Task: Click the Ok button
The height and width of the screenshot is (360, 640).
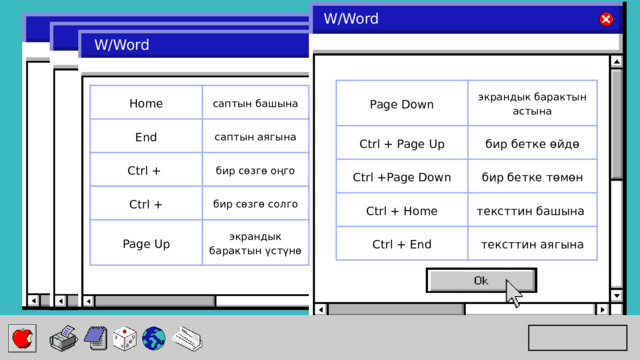Action: click(481, 280)
